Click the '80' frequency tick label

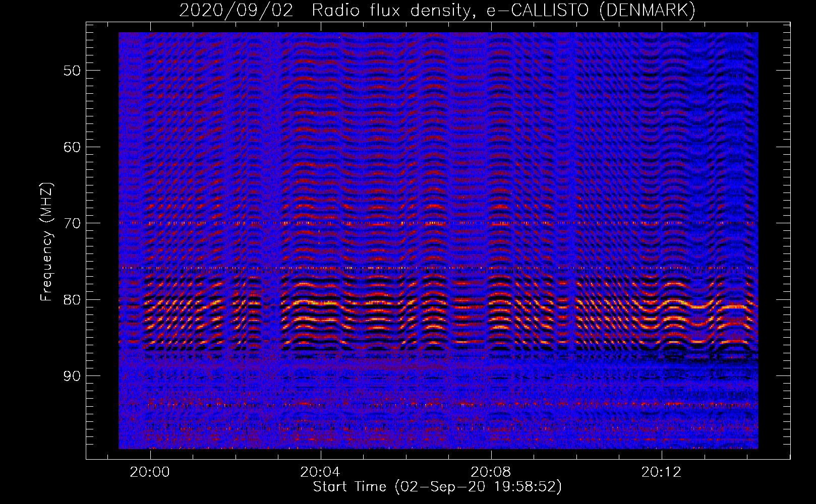[x=72, y=300]
